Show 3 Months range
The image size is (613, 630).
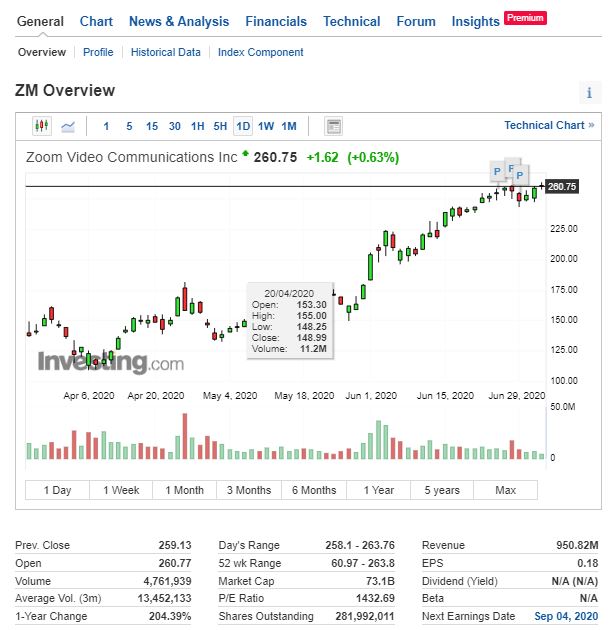click(249, 490)
